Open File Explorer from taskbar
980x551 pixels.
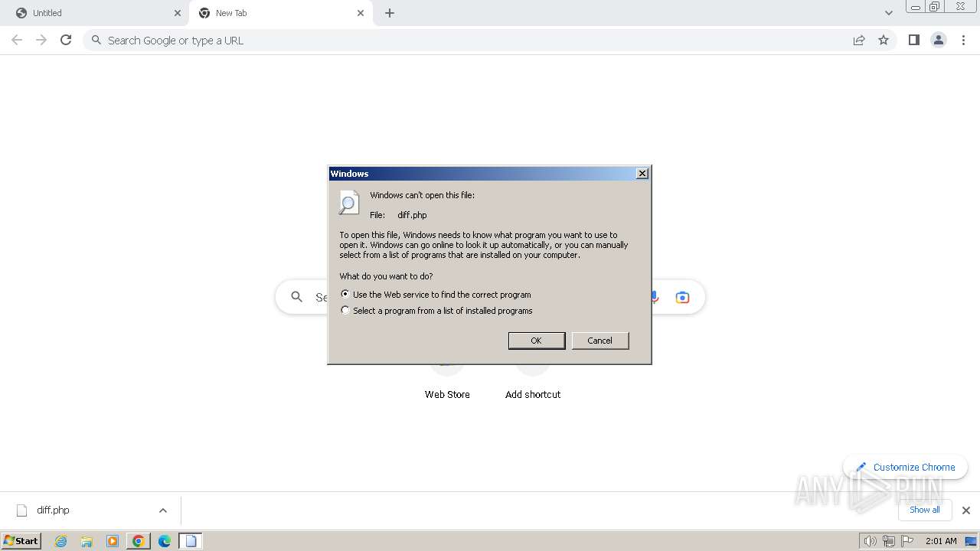pos(87,541)
